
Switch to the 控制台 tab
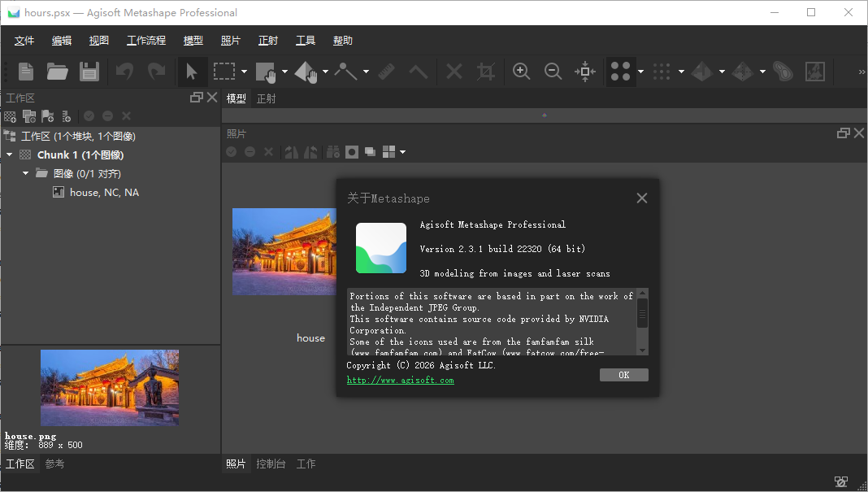tap(271, 464)
